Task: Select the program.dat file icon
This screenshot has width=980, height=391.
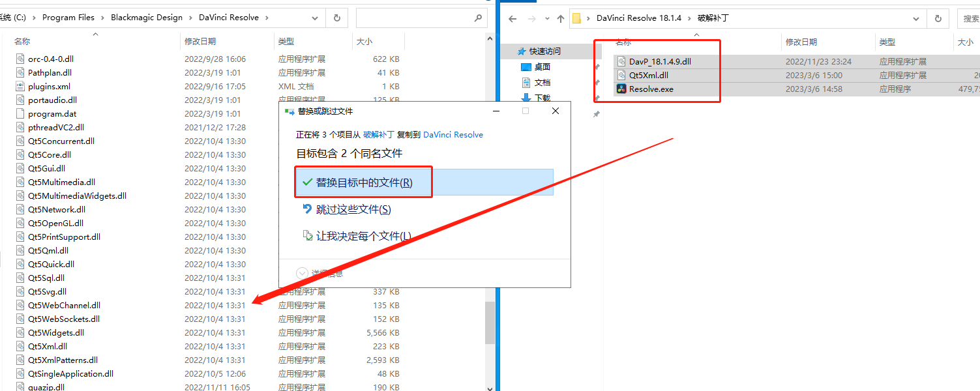Action: (20, 113)
